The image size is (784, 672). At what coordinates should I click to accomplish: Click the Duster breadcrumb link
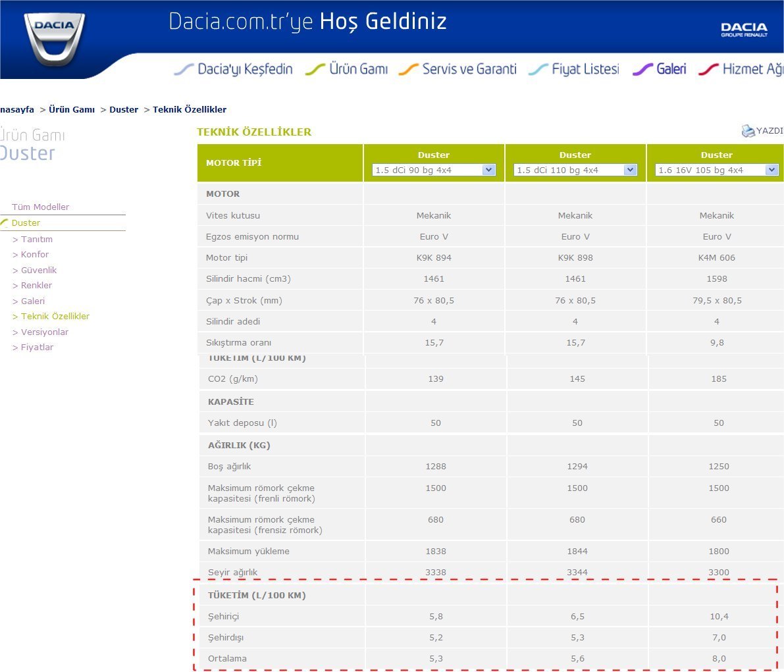click(x=124, y=109)
